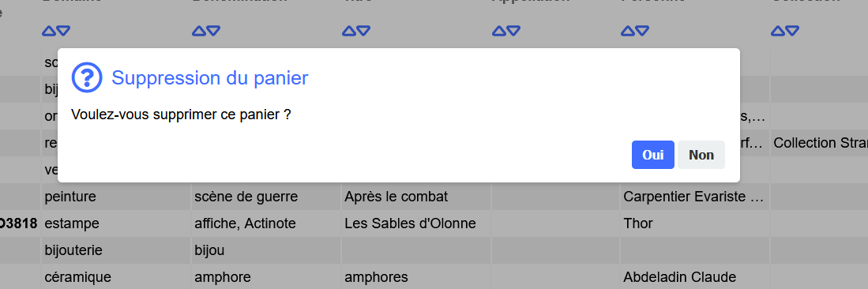868x289 pixels.
Task: Click the 'Suppression du panier' dialog title
Action: [210, 78]
